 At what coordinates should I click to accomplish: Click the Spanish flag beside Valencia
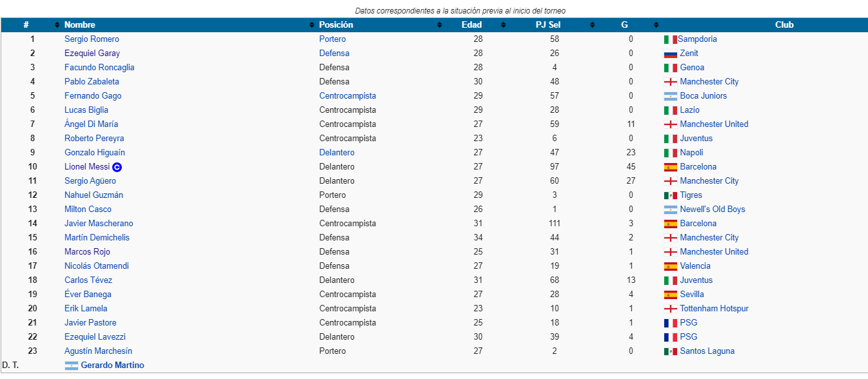(670, 266)
